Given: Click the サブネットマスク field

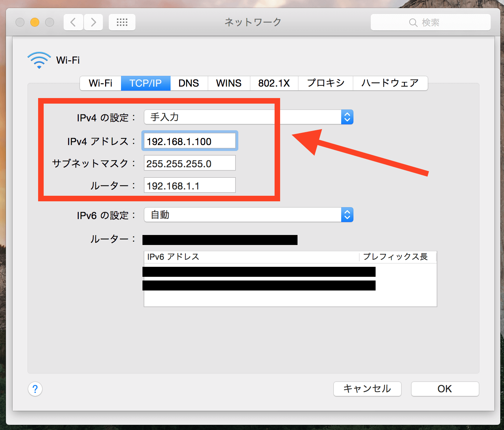Looking at the screenshot, I should [x=189, y=163].
